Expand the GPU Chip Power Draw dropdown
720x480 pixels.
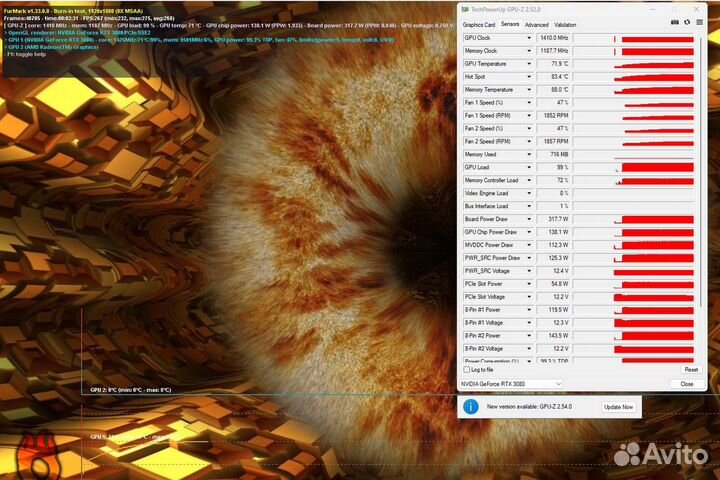tap(529, 232)
